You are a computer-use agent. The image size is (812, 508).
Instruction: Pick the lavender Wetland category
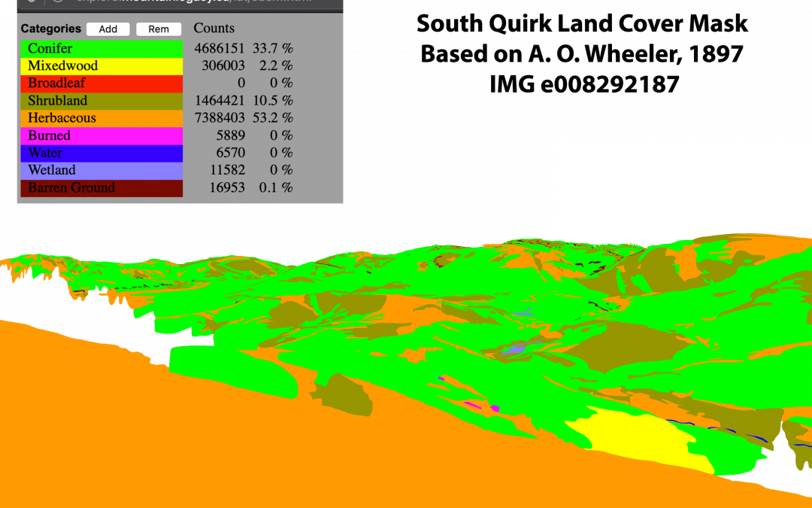click(101, 170)
